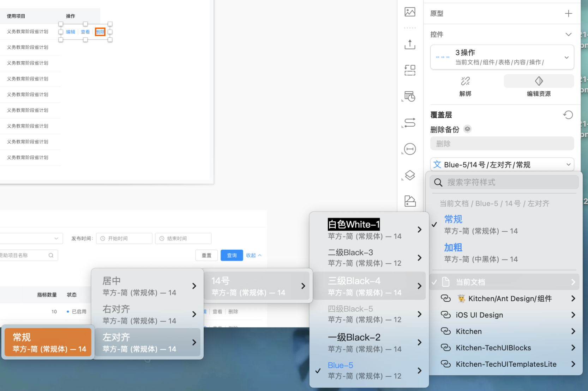Click the image icon in the vertical toolbar
This screenshot has height=391, width=588.
pyautogui.click(x=410, y=12)
